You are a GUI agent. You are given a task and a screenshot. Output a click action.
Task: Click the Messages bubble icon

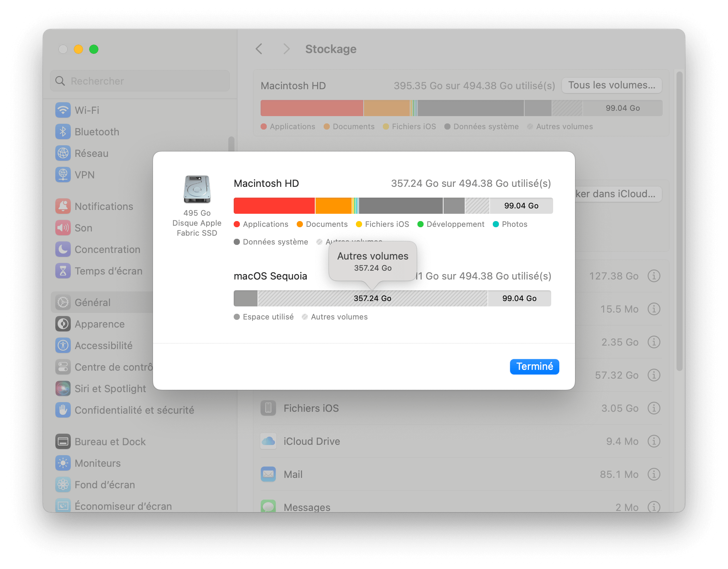coord(268,506)
